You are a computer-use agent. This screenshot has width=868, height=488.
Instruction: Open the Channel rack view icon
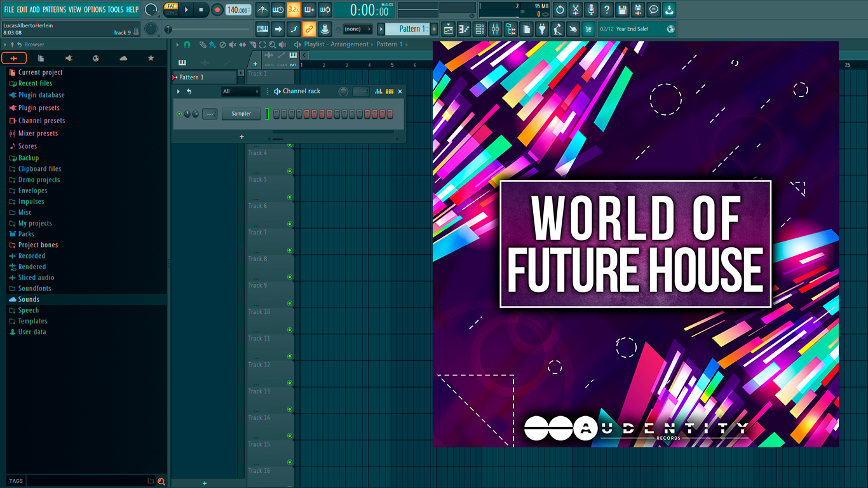pyautogui.click(x=480, y=29)
